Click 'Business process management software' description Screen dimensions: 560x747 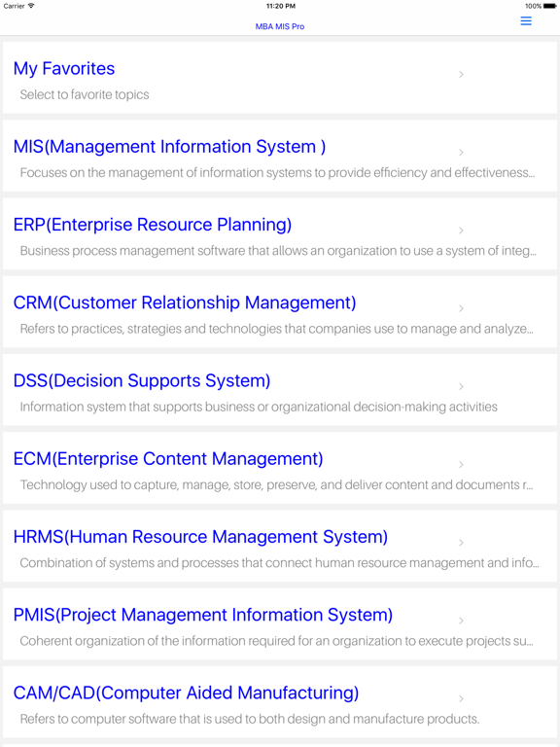278,251
